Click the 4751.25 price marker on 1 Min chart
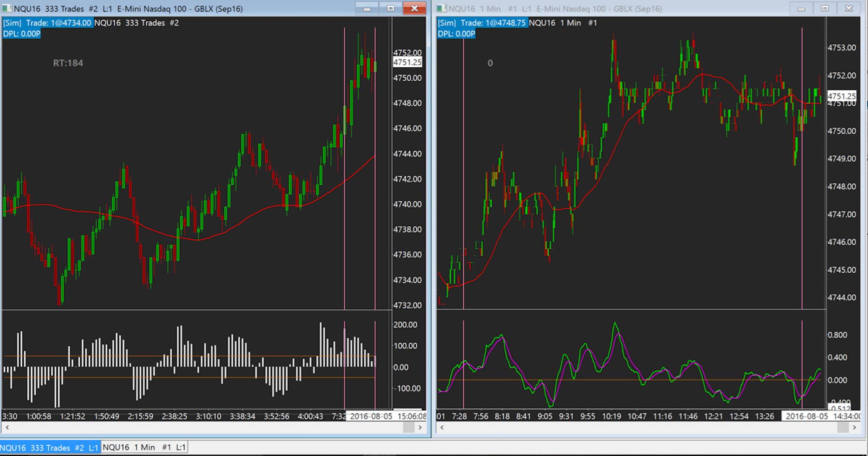Viewport: 868px width, 456px height. tap(841, 96)
